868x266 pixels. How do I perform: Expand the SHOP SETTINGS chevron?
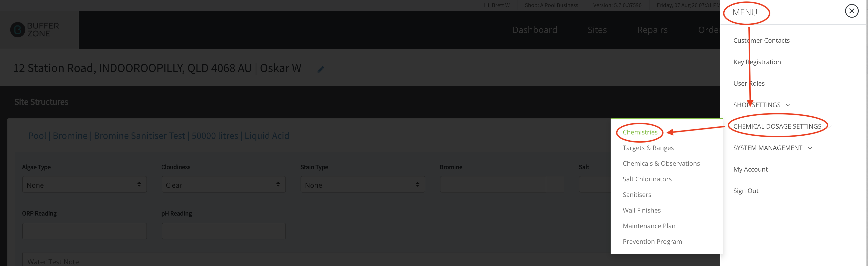(x=788, y=105)
